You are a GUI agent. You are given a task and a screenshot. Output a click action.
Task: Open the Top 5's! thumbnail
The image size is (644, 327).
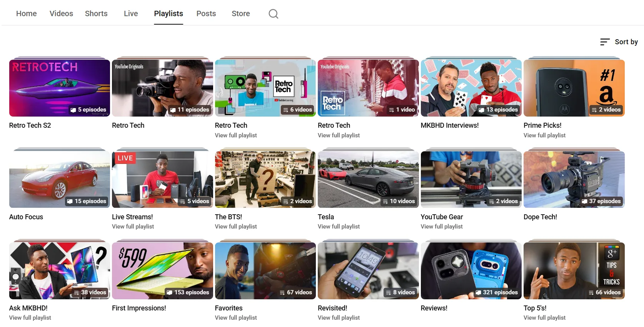pyautogui.click(x=574, y=271)
